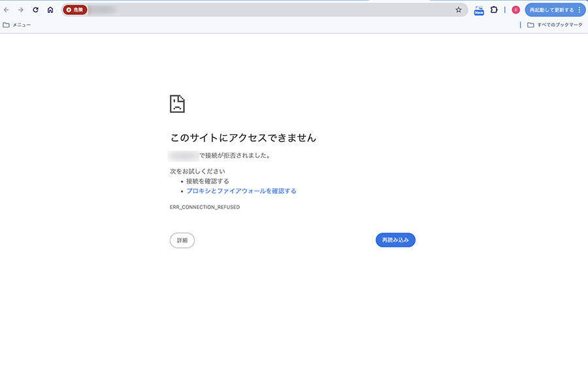Image resolution: width=588 pixels, height=385 pixels.
Task: Click the このサイトにアクセスできません heading
Action: click(x=243, y=138)
